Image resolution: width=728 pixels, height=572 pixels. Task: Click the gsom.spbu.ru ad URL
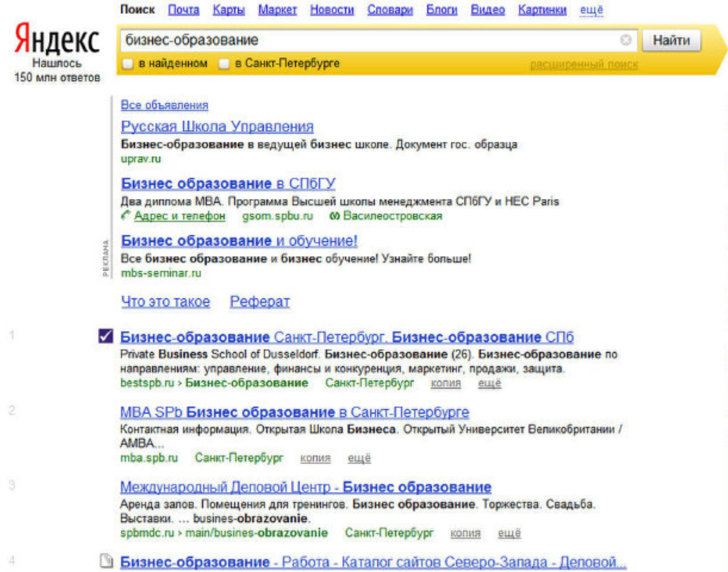(x=277, y=216)
